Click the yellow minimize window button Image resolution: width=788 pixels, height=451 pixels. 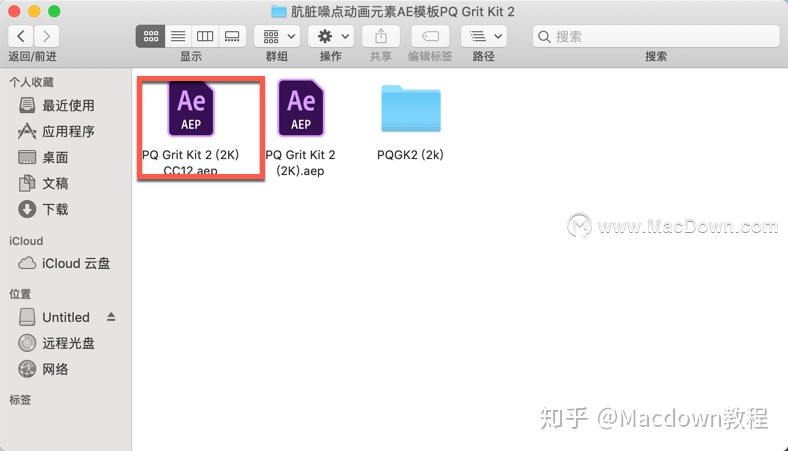pyautogui.click(x=34, y=11)
